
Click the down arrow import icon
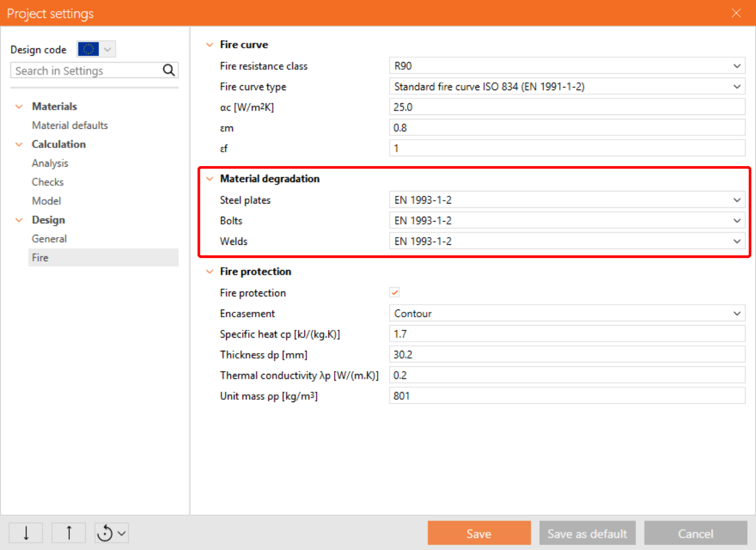point(26,533)
